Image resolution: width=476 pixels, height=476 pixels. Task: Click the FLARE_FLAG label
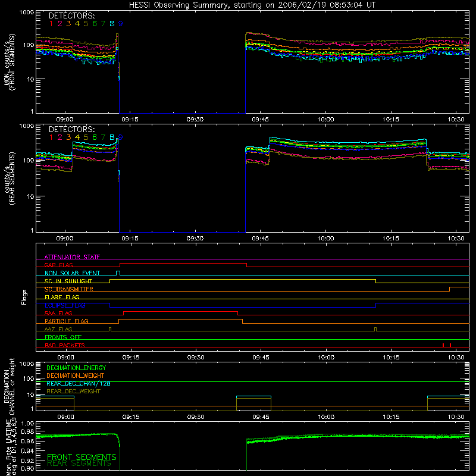click(x=62, y=297)
